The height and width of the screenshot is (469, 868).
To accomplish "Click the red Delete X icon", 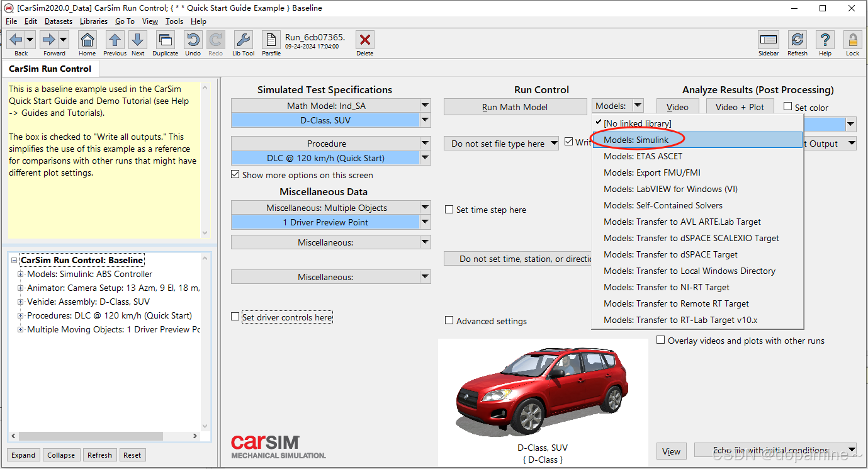I will point(365,40).
